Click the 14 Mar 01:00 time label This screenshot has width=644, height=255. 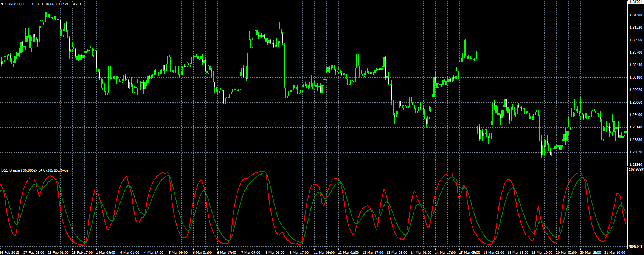pos(421,252)
